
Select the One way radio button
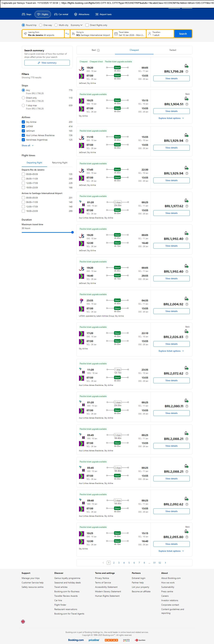coord(41,25)
